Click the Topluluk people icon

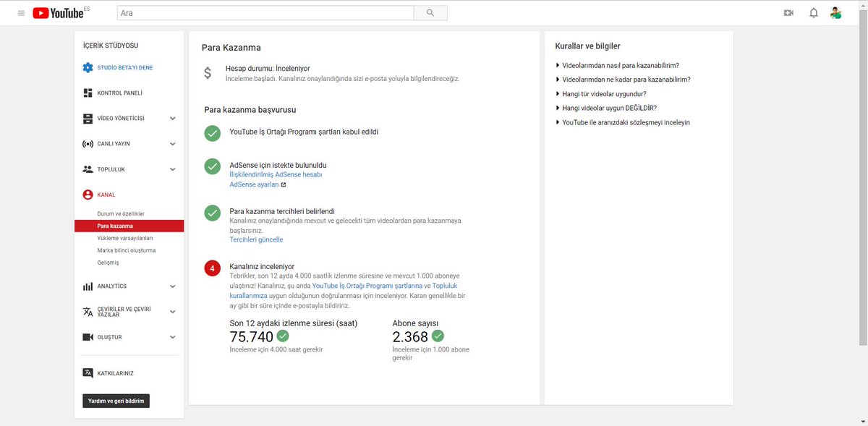[x=88, y=169]
